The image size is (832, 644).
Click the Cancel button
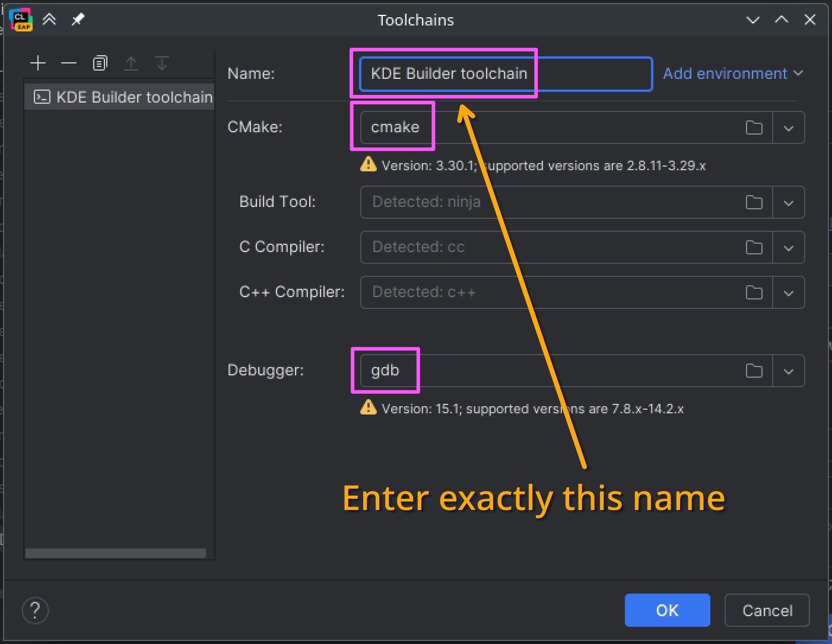[767, 610]
